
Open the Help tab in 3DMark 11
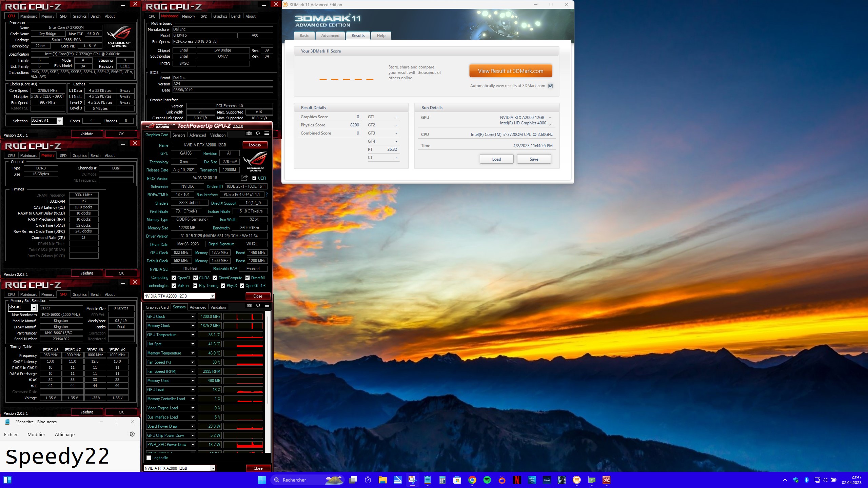[381, 36]
